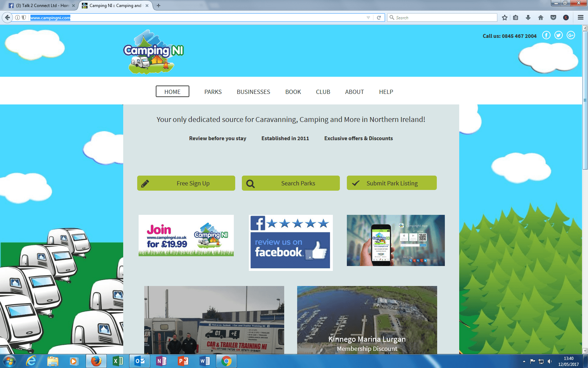The image size is (588, 368).
Task: Click the scrollbar down arrow
Action: pyautogui.click(x=585, y=351)
